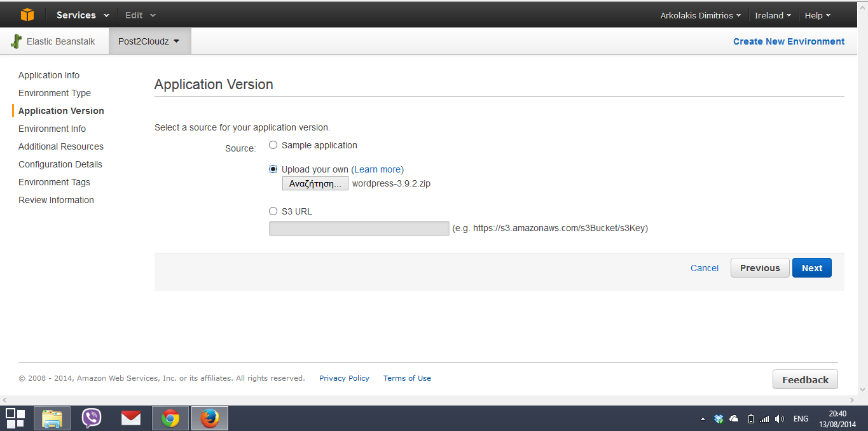
Task: Open the Privacy Policy link
Action: click(x=344, y=378)
